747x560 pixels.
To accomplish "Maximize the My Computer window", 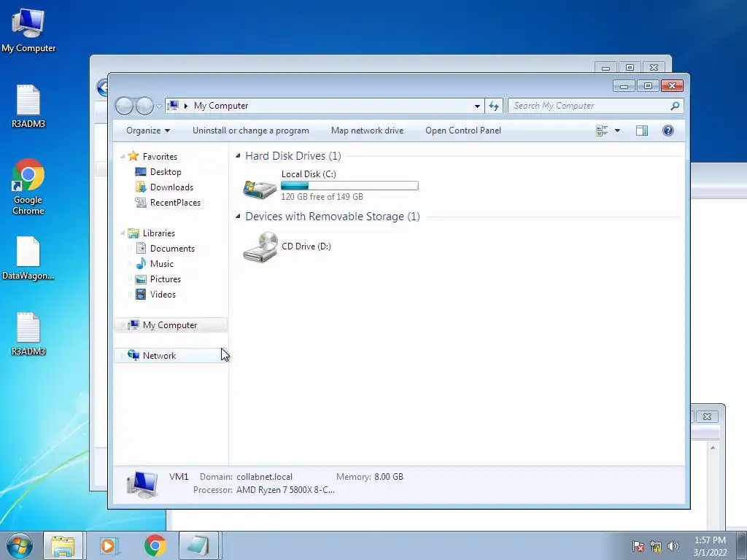I will [648, 86].
